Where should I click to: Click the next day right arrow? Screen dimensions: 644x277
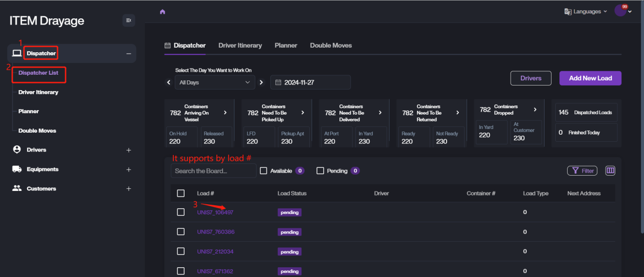[261, 82]
